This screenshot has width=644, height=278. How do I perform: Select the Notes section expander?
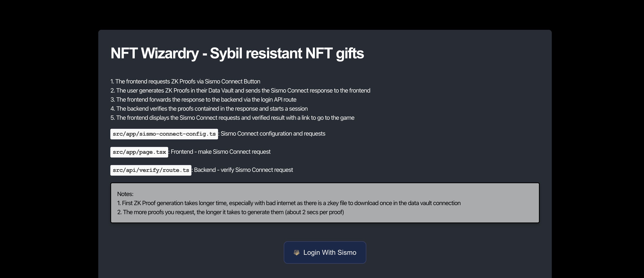pyautogui.click(x=125, y=194)
